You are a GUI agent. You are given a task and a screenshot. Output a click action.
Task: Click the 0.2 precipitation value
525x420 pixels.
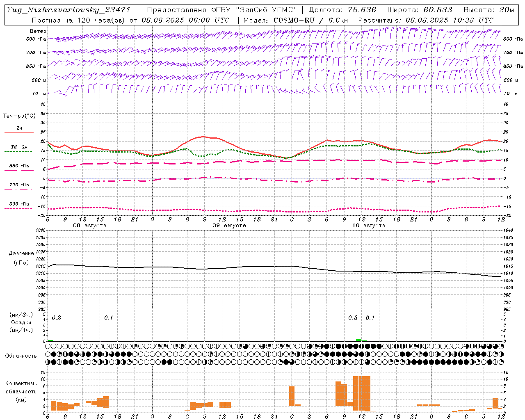point(56,318)
